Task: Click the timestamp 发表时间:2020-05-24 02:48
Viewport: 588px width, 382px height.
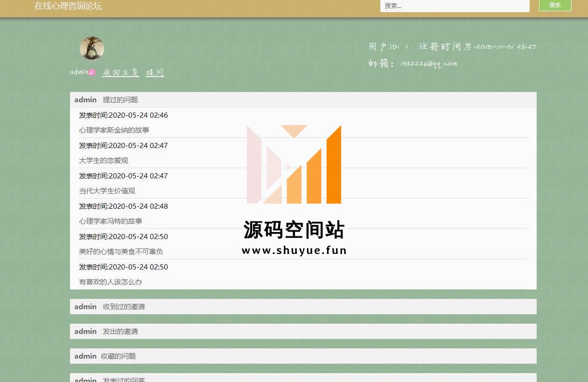Action: pyautogui.click(x=123, y=206)
